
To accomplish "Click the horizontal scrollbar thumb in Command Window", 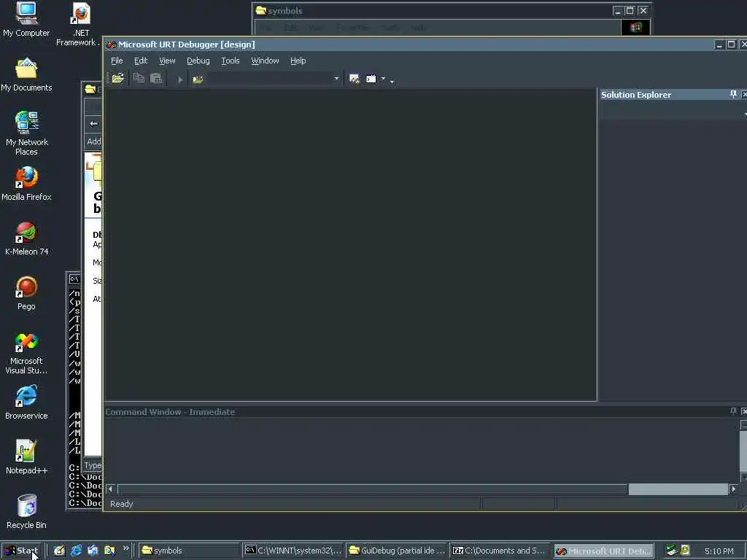I will [678, 489].
